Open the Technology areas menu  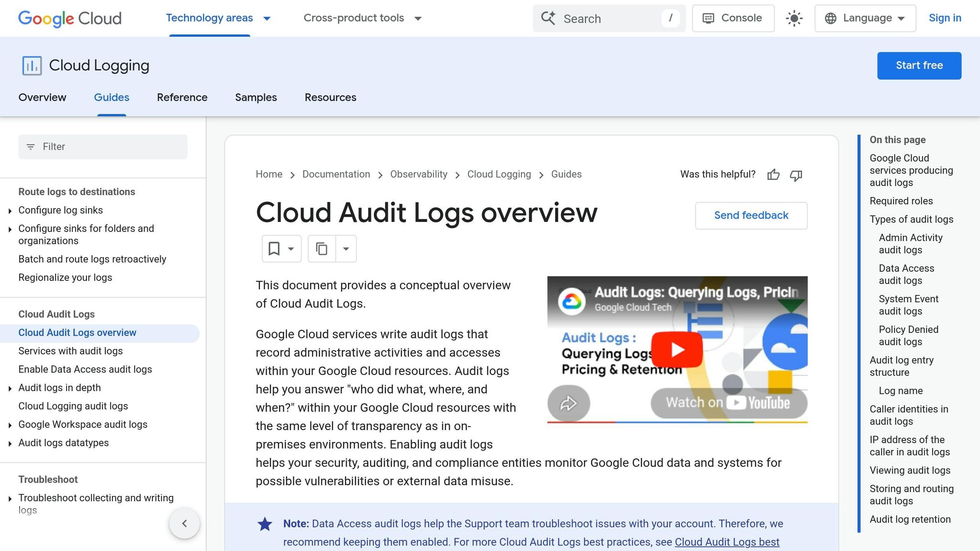[x=218, y=18]
